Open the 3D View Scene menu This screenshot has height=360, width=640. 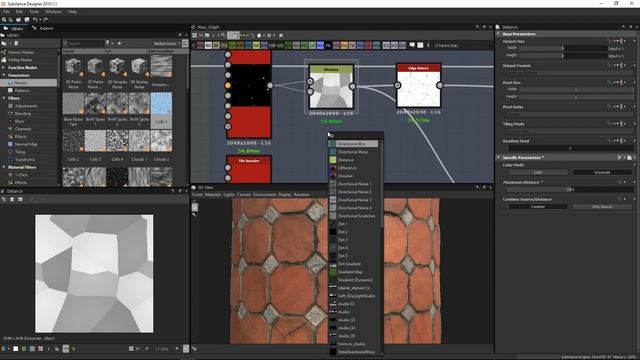(197, 195)
